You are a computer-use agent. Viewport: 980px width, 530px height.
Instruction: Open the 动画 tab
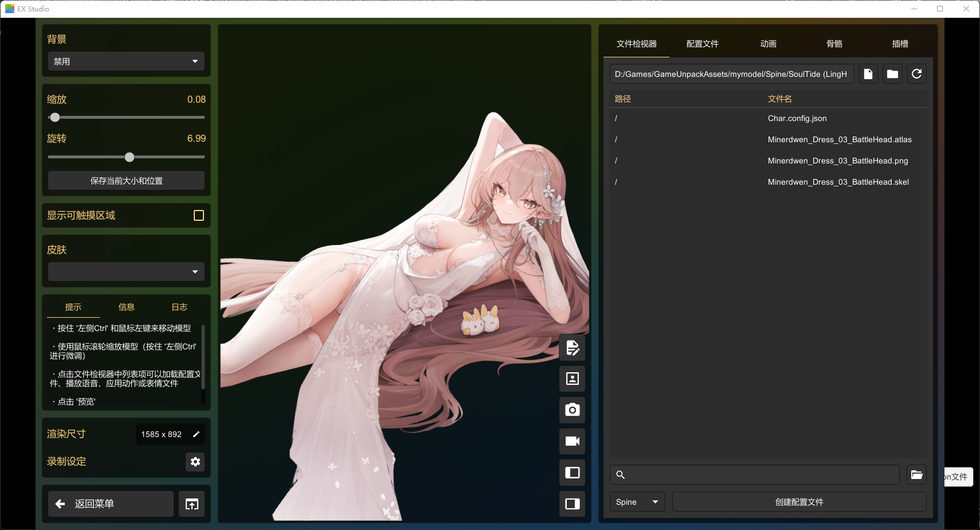768,44
